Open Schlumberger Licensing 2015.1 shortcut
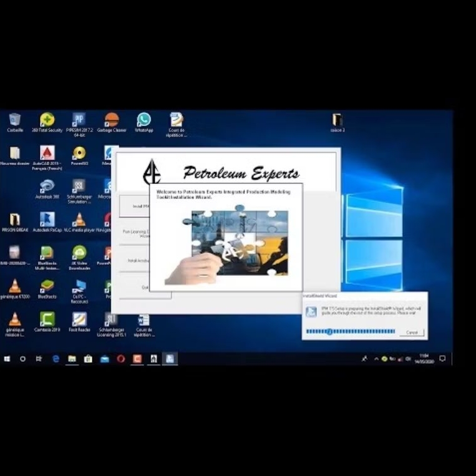The height and width of the screenshot is (476, 476). point(112,324)
